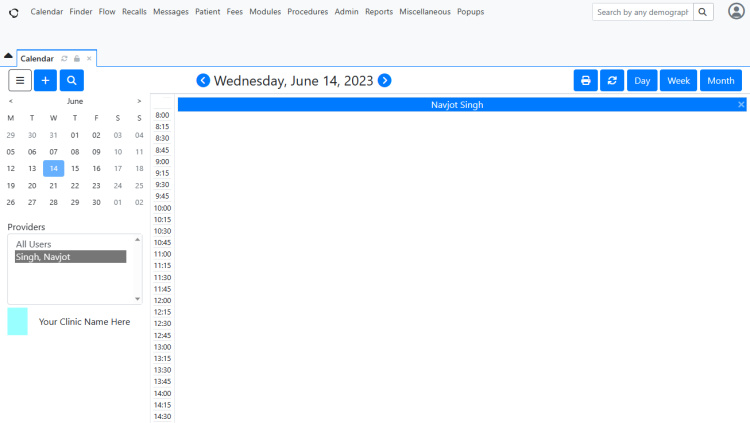Open the user profile avatar icon
Viewport: 750px width, 423px height.
pyautogui.click(x=736, y=12)
